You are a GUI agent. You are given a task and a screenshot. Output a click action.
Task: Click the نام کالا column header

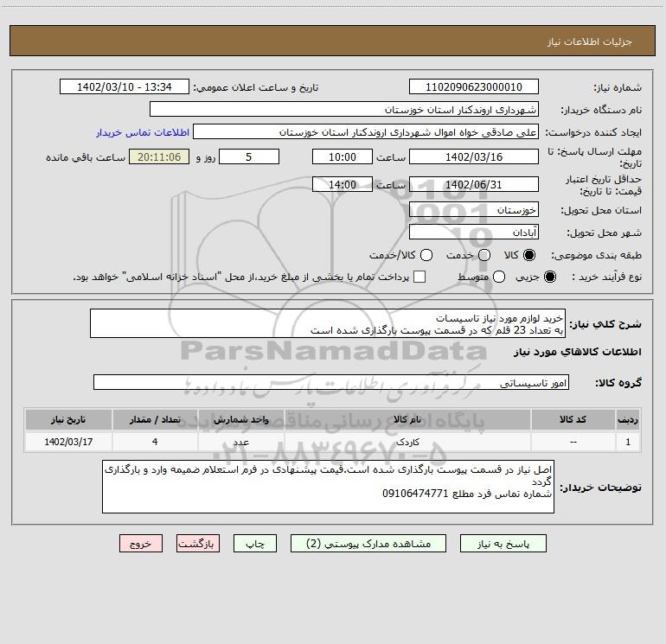pos(407,420)
